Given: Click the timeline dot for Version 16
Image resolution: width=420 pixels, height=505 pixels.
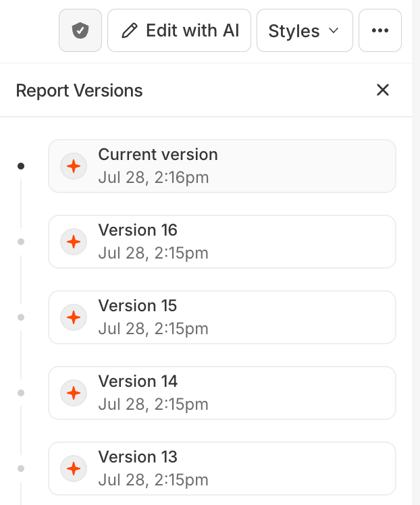Looking at the screenshot, I should [x=21, y=242].
